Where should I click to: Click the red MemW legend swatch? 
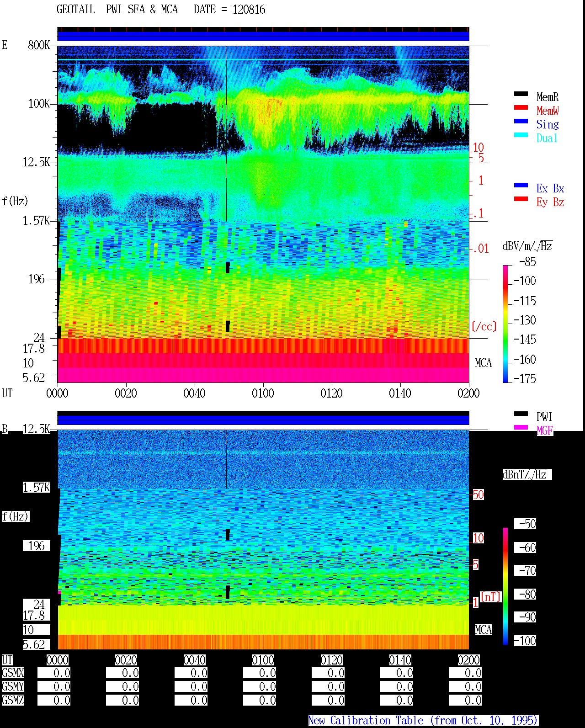(521, 108)
